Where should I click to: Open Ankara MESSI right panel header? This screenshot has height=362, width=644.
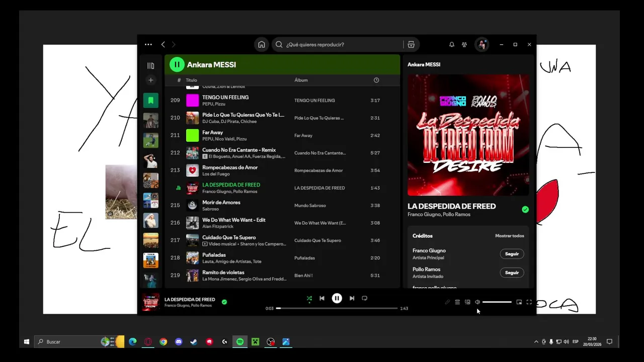[424, 64]
